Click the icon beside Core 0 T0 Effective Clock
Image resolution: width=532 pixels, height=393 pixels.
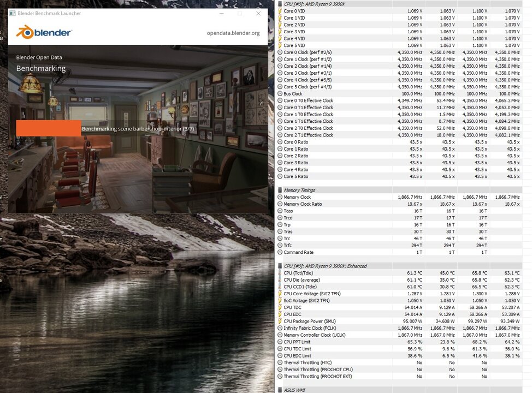tap(280, 100)
